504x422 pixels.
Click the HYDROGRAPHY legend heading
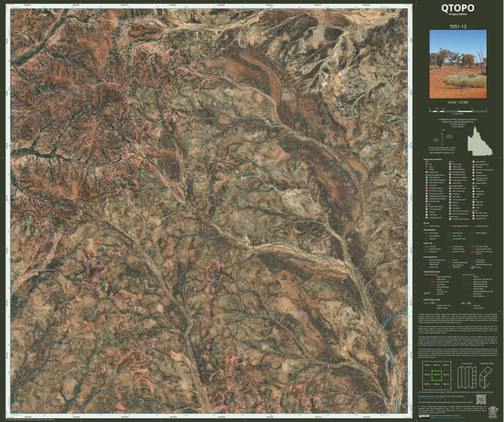430,257
